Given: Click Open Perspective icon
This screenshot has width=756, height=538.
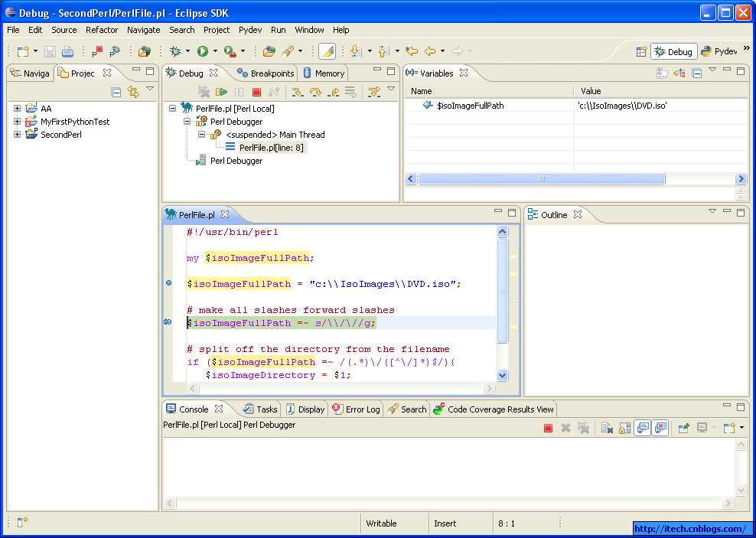Looking at the screenshot, I should tap(640, 51).
